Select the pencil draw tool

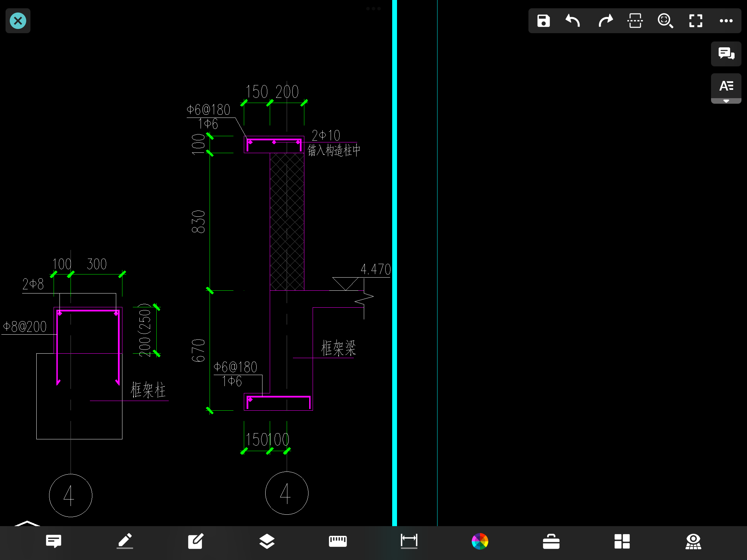(125, 541)
